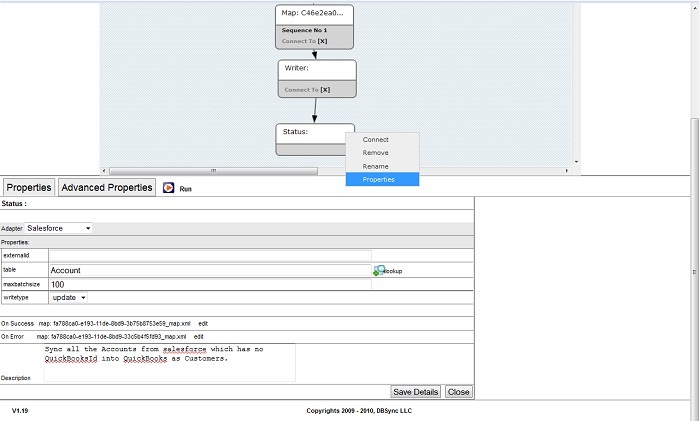Choose Connect from context menu
This screenshot has width=700, height=421.
click(376, 140)
